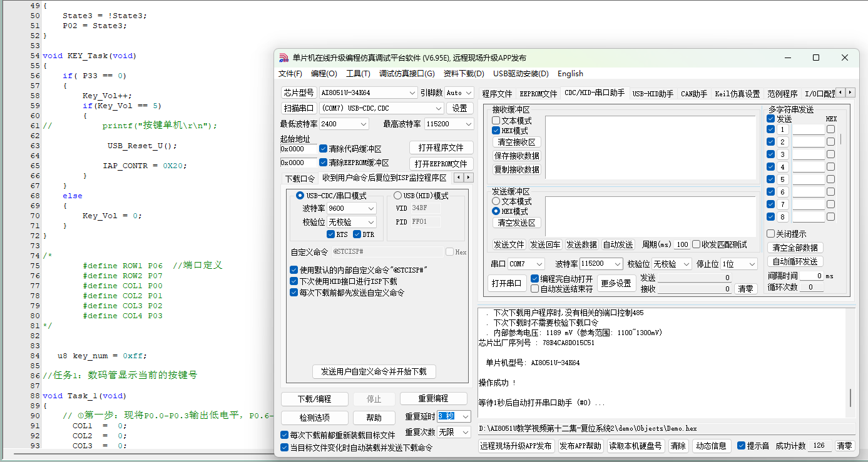The height and width of the screenshot is (462, 868).
Task: Open the 文件(F) menu
Action: (290, 74)
